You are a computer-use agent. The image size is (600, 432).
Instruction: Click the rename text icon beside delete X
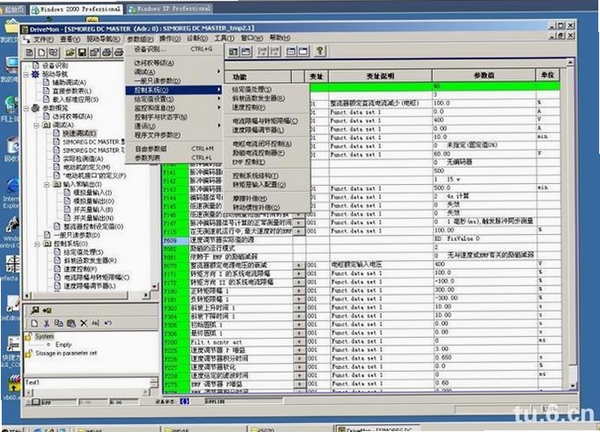(x=95, y=323)
